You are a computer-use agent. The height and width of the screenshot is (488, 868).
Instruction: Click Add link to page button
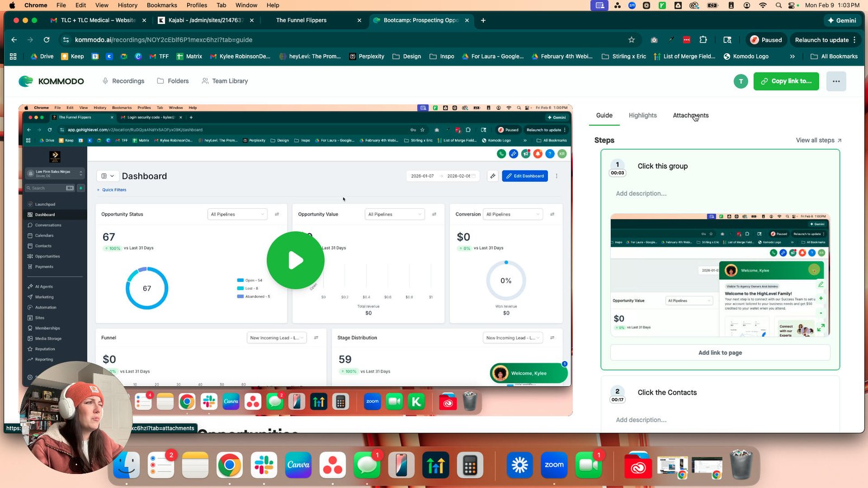[x=720, y=352]
